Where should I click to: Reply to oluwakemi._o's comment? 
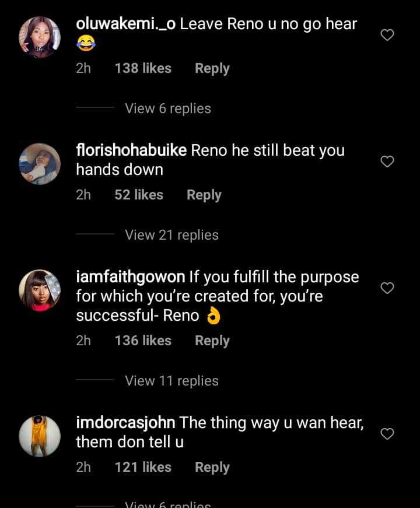coord(212,68)
